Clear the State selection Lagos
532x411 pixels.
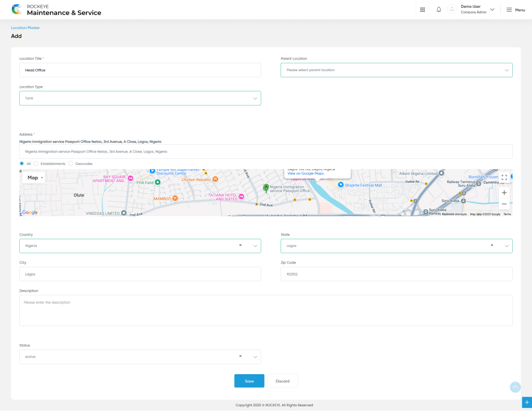(491, 245)
